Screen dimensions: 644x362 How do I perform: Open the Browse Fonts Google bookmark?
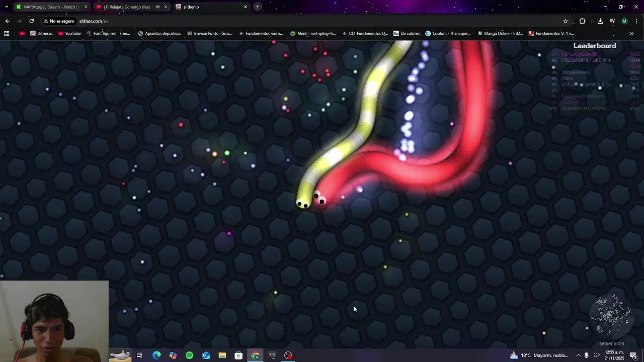(210, 34)
